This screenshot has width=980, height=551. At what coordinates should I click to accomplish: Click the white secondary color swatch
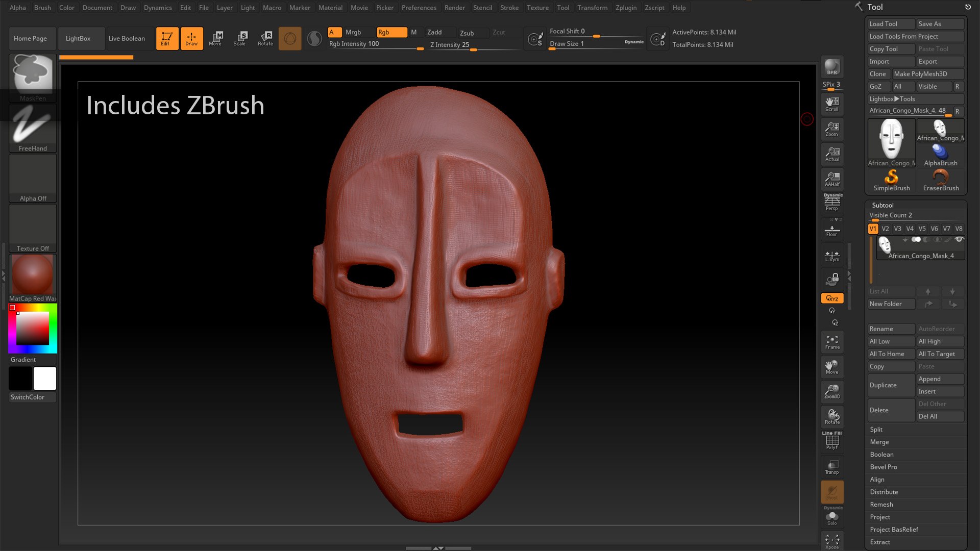(x=45, y=379)
